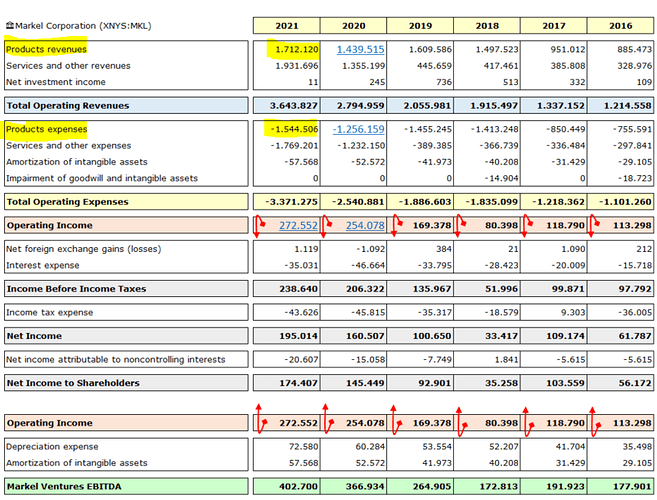Screen dimensions: 657x500
Task: Click 2020 Markel Ventures EBITDA 366.934
Action: pyautogui.click(x=365, y=487)
